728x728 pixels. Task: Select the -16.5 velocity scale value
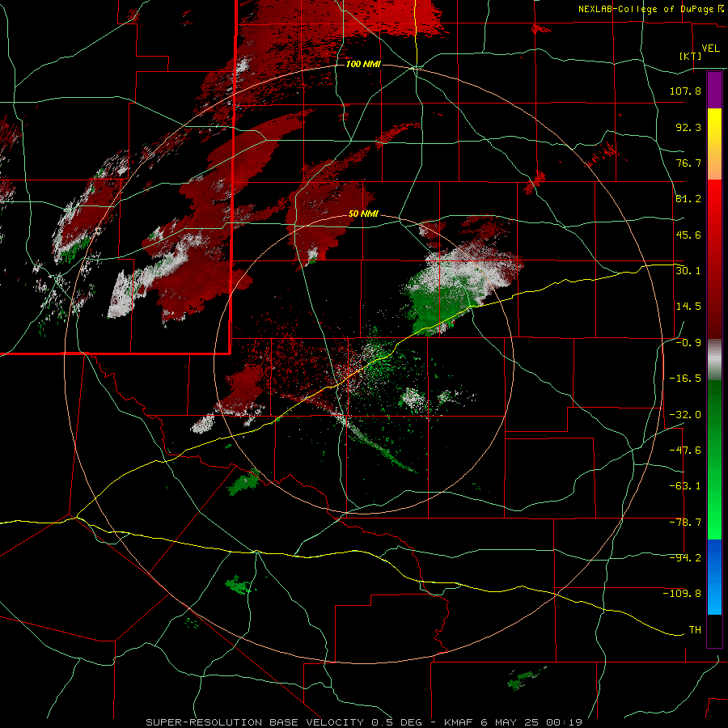tap(685, 379)
